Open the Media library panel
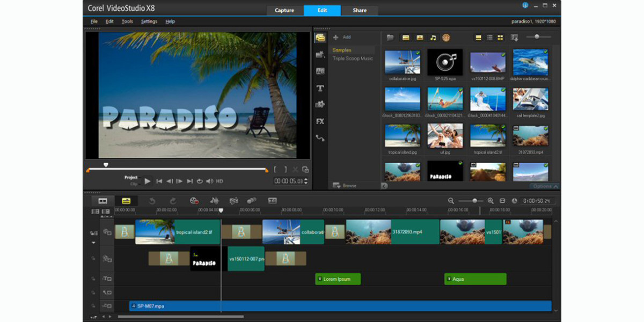The height and width of the screenshot is (322, 644). coord(320,38)
